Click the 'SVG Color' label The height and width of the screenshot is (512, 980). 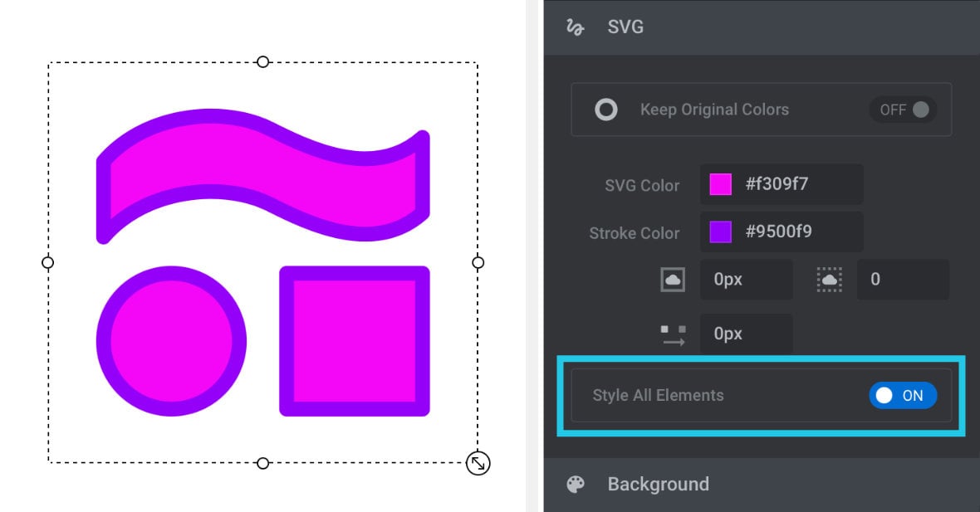(642, 185)
